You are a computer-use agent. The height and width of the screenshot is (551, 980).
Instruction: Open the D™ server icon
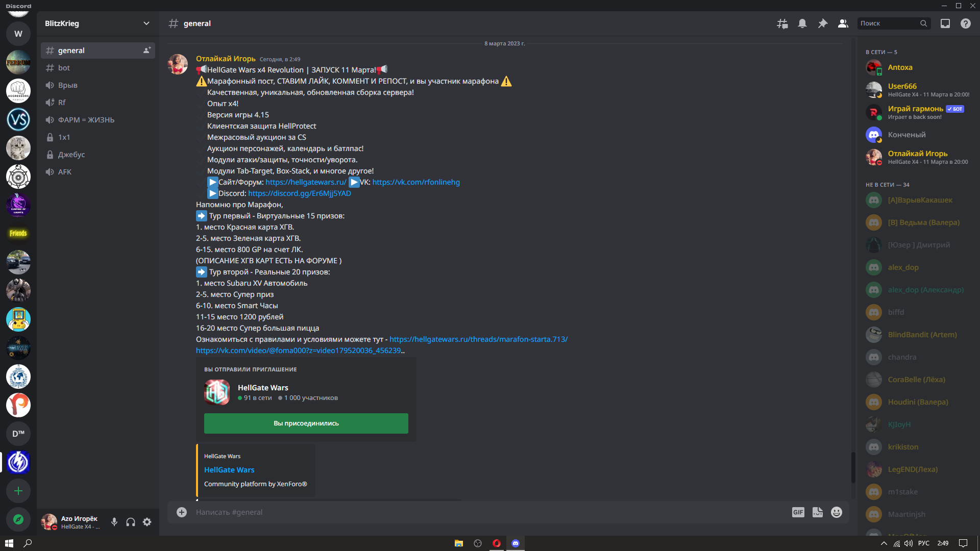[18, 434]
